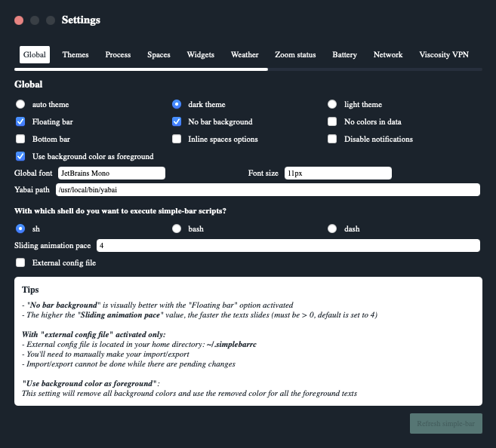Open the Weather settings tab
496x448 pixels.
(x=245, y=54)
